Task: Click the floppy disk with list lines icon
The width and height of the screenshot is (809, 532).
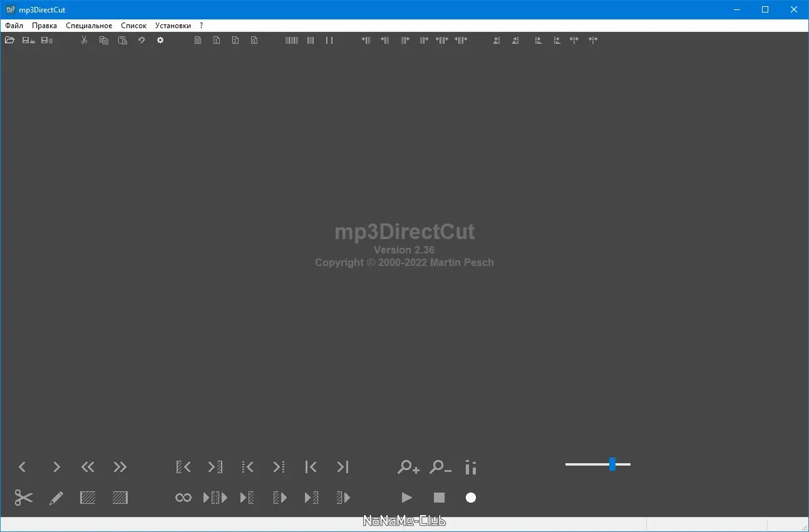Action: pos(47,40)
